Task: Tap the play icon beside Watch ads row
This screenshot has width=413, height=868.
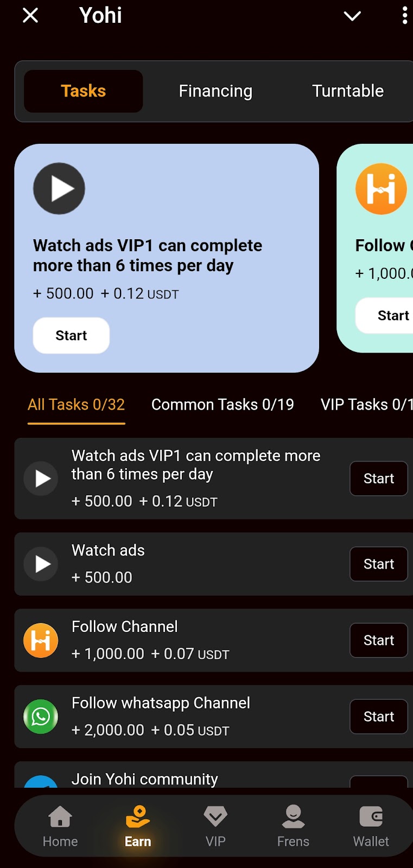Action: coord(41,564)
